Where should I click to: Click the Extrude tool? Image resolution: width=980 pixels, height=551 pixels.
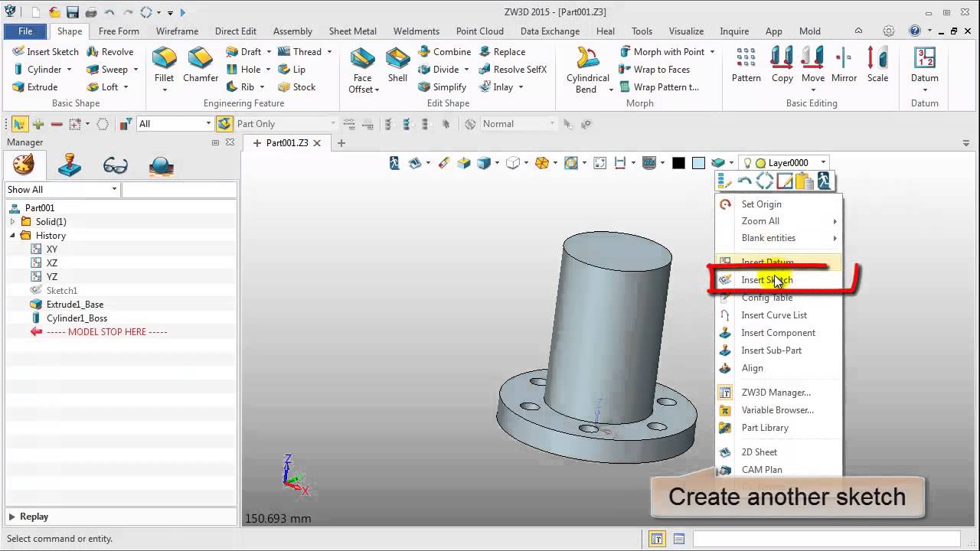pyautogui.click(x=35, y=86)
